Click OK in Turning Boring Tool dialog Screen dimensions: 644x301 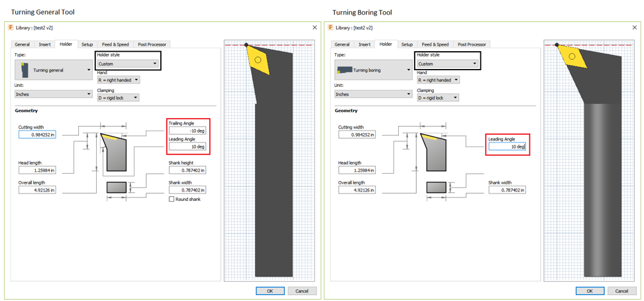tap(590, 291)
